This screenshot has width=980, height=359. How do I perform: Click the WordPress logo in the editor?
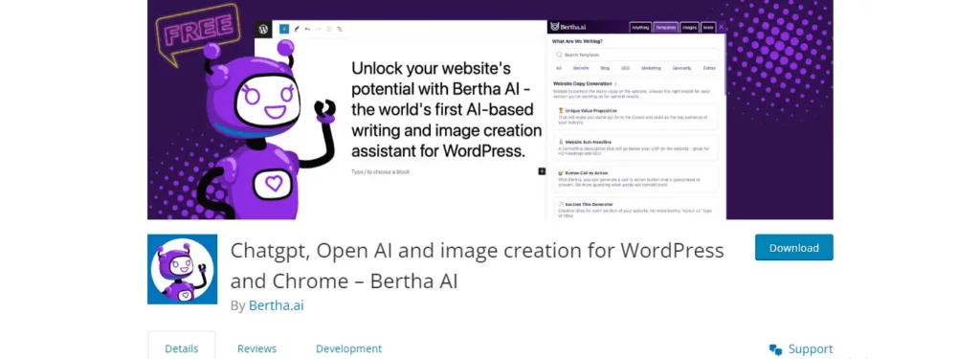tap(263, 29)
